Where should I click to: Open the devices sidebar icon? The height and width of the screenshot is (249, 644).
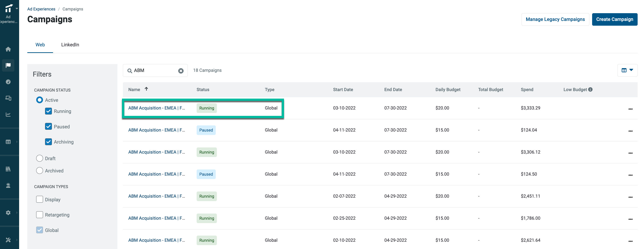point(8,98)
